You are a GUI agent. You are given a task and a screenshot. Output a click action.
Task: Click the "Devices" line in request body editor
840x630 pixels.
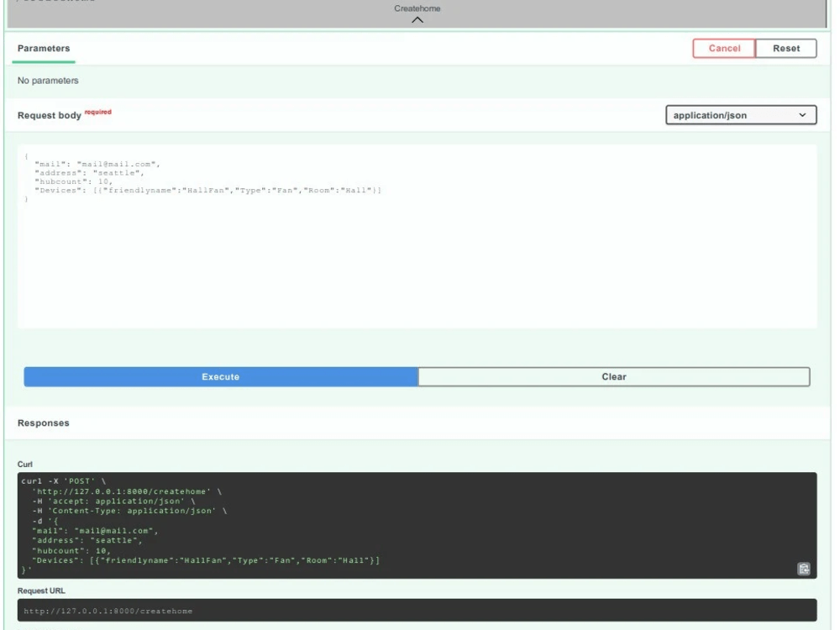coord(207,190)
